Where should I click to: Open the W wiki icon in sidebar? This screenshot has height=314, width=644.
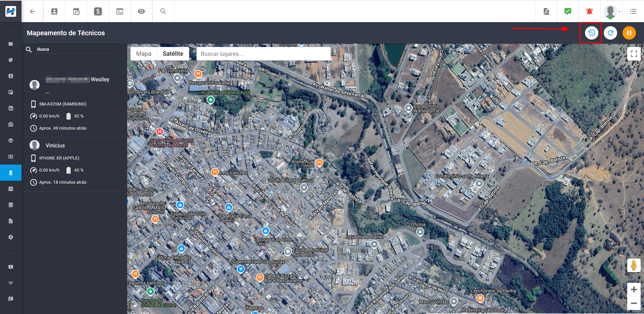click(11, 283)
